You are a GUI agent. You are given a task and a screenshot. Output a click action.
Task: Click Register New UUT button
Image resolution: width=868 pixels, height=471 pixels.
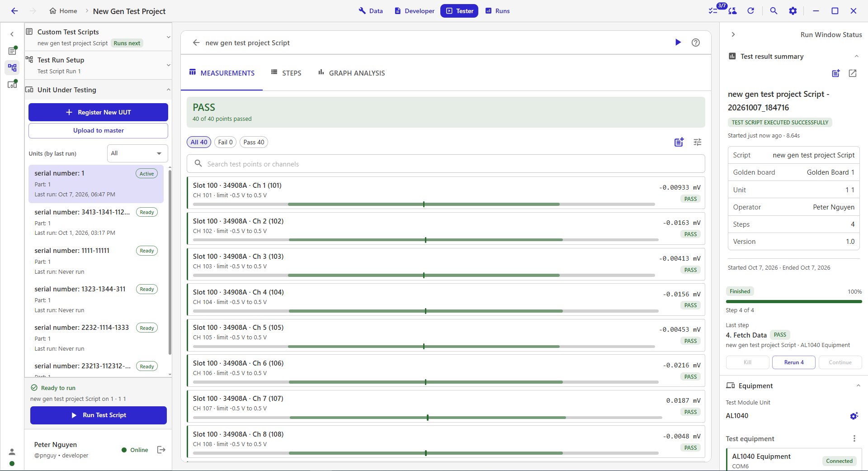tap(98, 112)
